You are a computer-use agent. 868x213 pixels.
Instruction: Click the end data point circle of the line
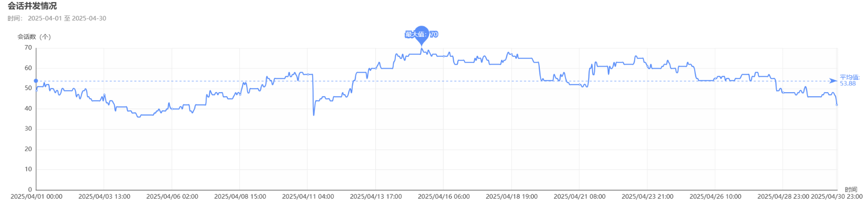coord(837,105)
